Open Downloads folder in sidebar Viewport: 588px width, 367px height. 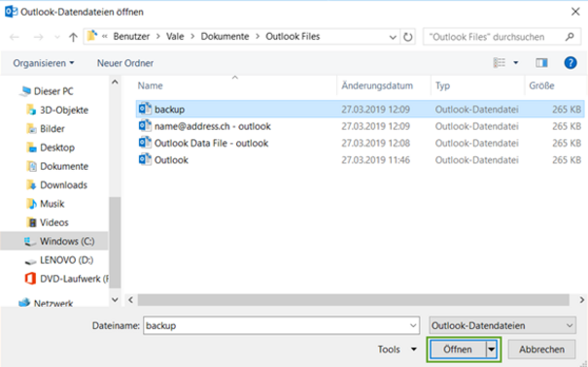[x=63, y=185]
